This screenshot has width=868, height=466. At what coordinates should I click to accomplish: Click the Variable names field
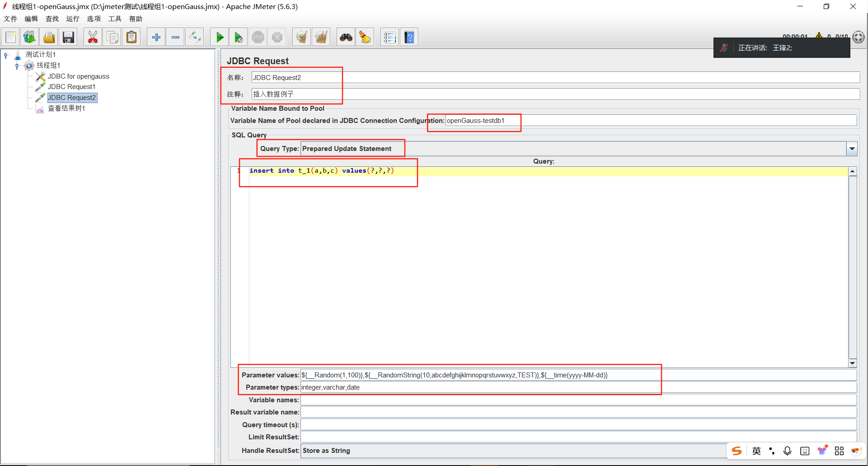(x=579, y=400)
